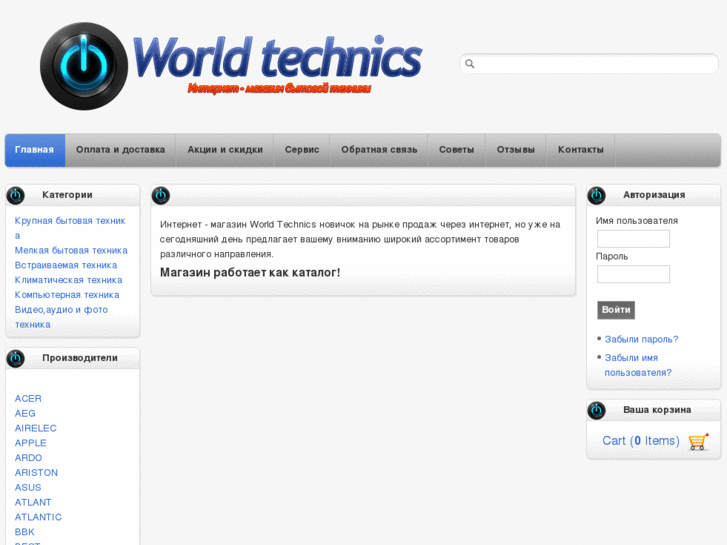Select the ARISTON manufacturer link

pos(36,473)
